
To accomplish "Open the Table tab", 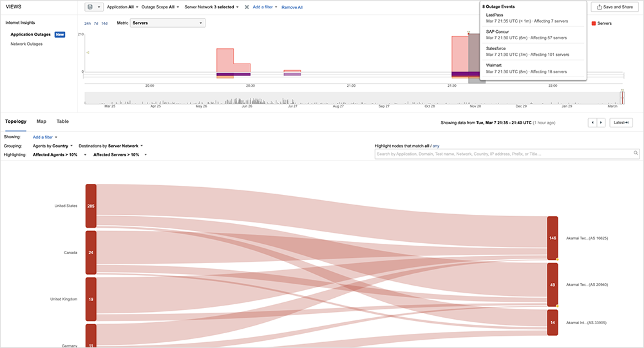I will pos(62,121).
